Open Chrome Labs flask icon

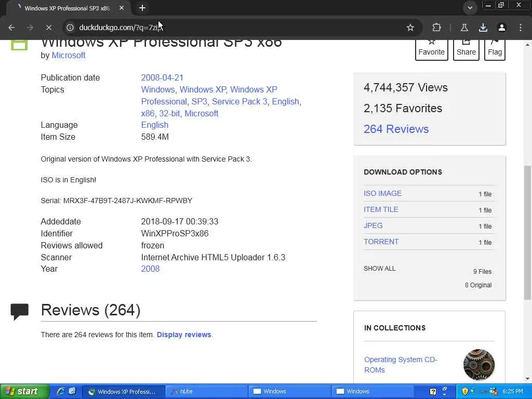464,28
